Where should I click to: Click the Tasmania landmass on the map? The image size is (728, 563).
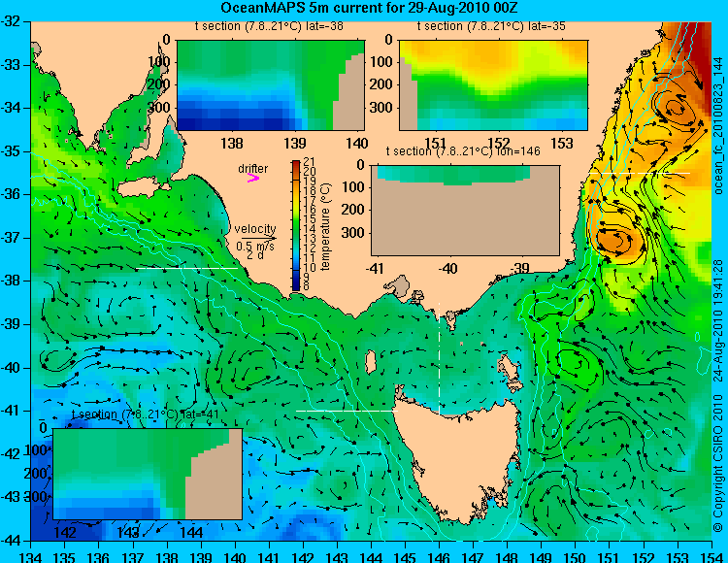point(460,457)
